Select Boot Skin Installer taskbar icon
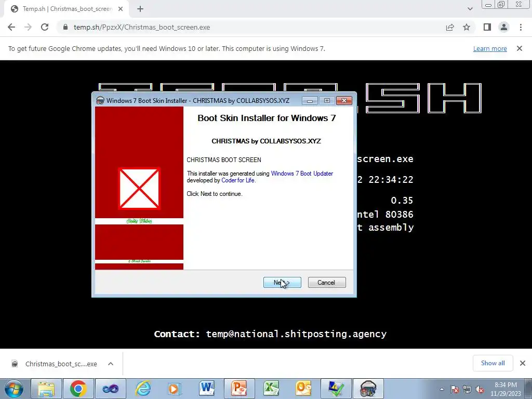The width and height of the screenshot is (532, 399). [368, 389]
